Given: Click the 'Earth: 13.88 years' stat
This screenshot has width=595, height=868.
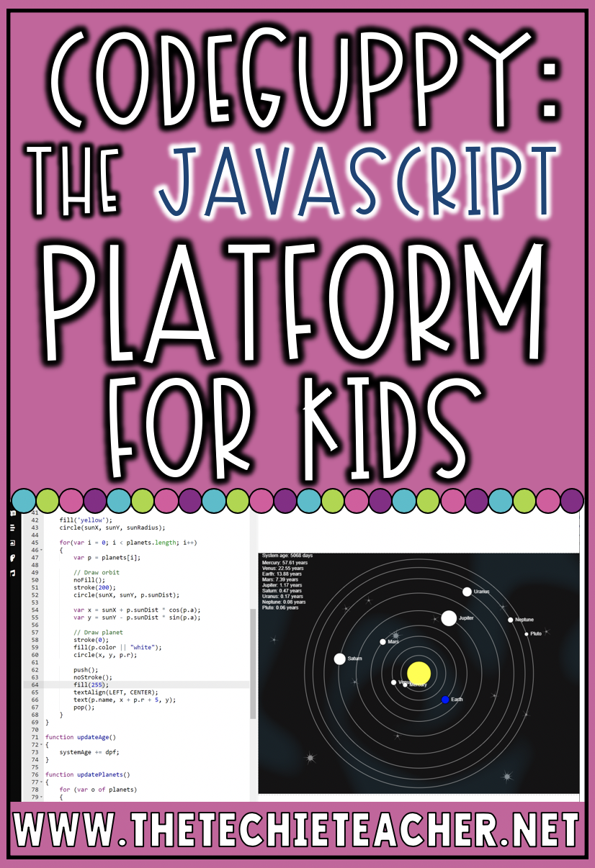Looking at the screenshot, I should coord(282,576).
